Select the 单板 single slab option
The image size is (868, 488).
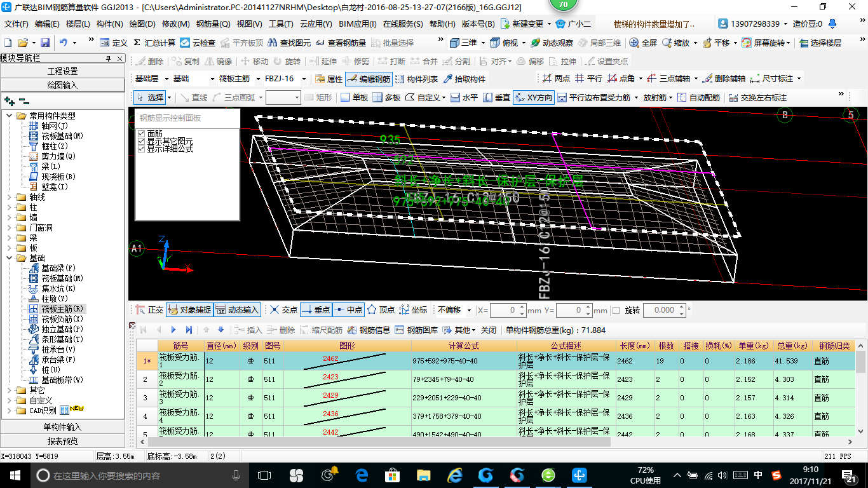point(354,98)
